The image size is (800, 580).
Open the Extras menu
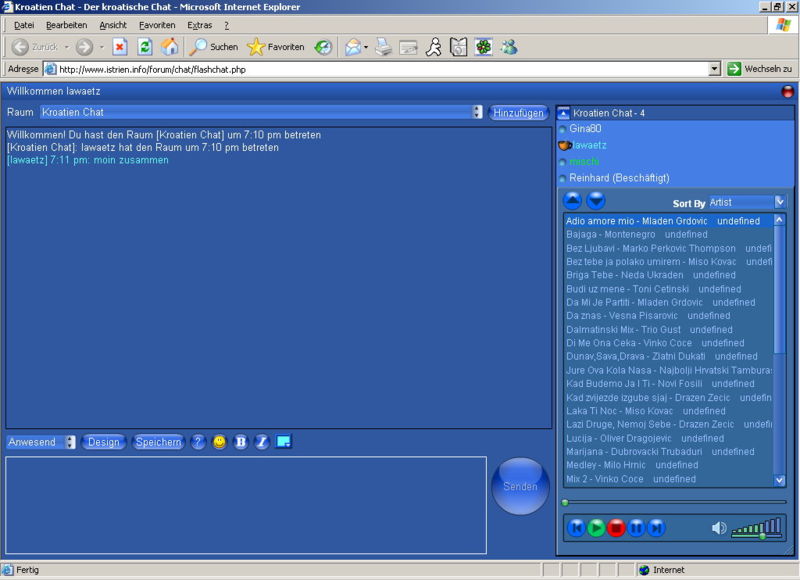click(199, 25)
